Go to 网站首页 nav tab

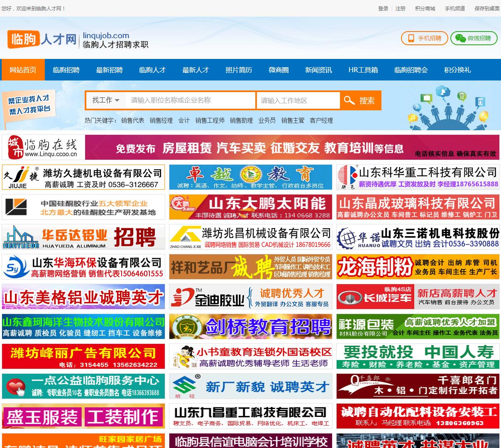(x=23, y=70)
